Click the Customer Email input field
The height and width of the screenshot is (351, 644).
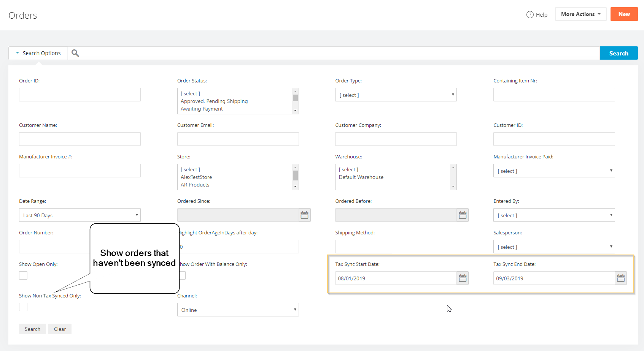point(238,139)
